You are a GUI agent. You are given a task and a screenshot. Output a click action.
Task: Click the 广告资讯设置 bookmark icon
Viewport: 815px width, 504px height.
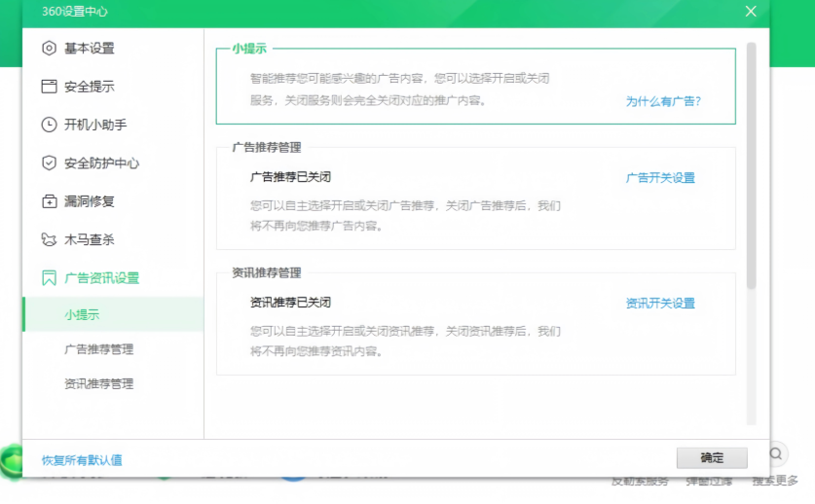point(49,278)
